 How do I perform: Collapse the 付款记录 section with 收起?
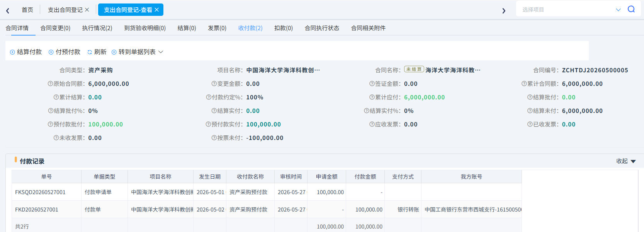(626, 161)
